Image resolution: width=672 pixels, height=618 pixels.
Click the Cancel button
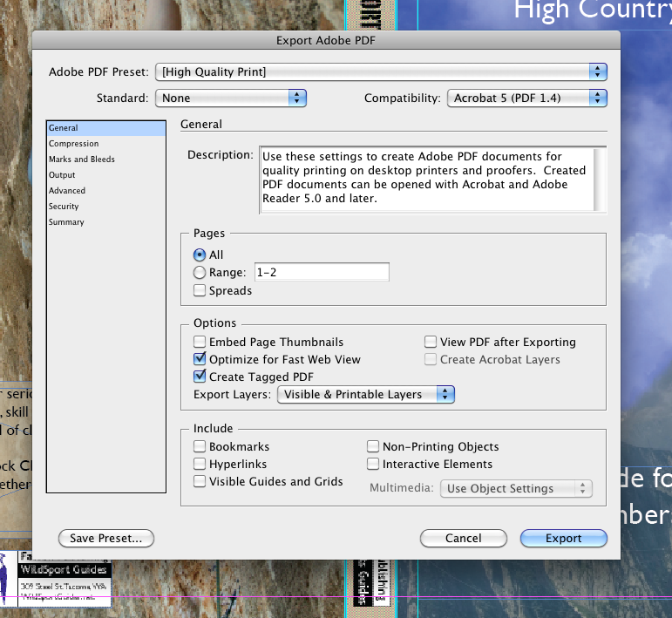point(464,539)
